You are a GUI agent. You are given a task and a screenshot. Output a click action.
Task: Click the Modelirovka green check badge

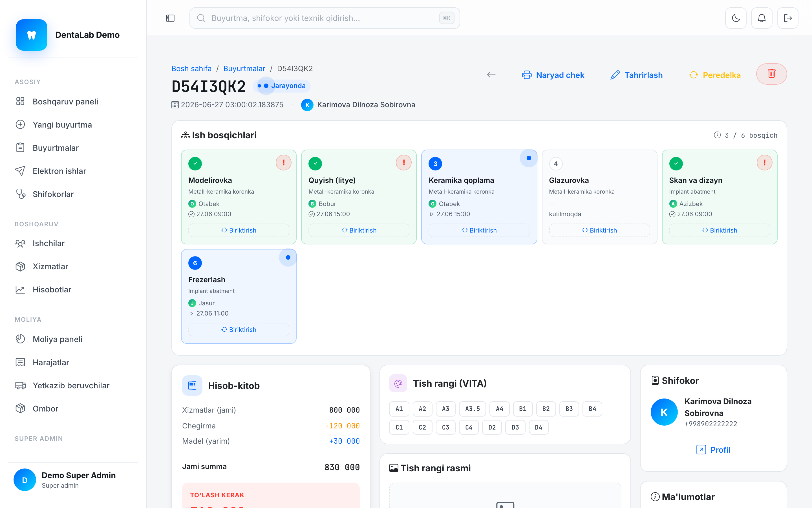[195, 164]
